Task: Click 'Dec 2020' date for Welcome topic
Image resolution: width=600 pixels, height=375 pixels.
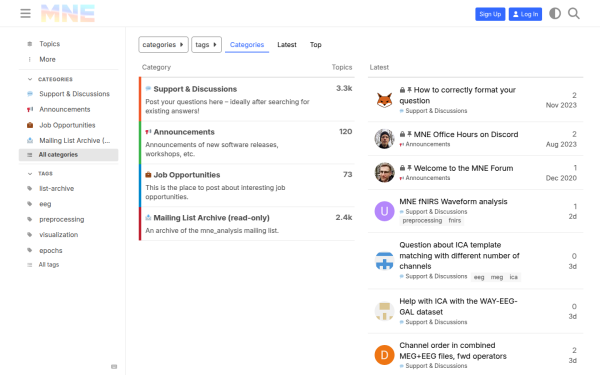Action: (561, 178)
